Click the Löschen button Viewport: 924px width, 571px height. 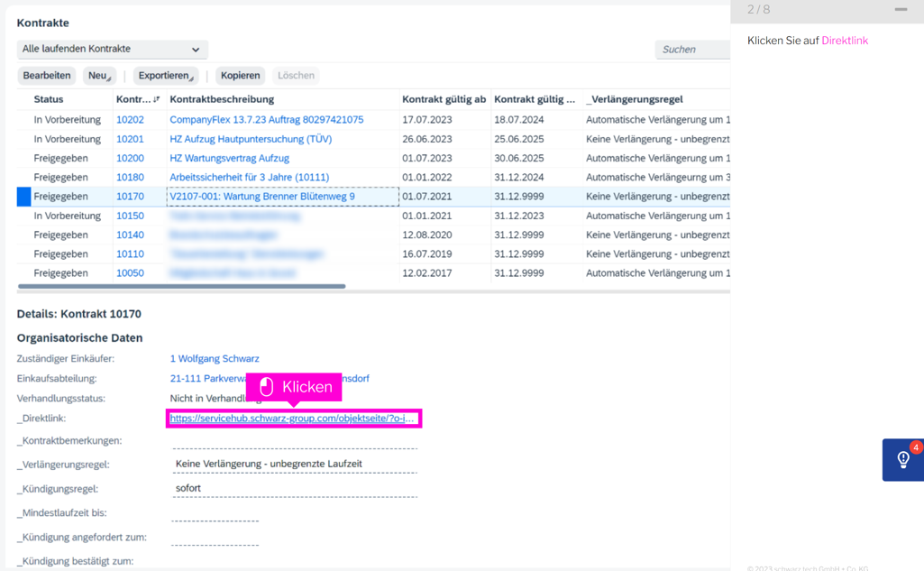[296, 76]
